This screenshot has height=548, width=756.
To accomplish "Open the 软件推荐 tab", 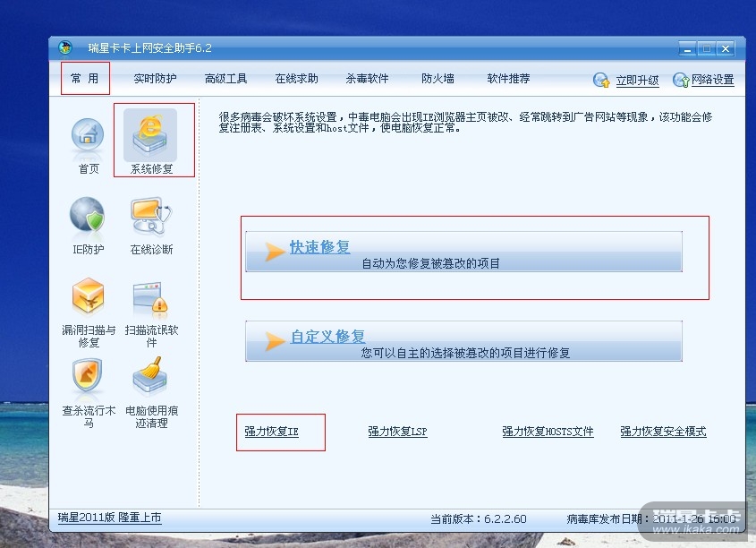I will (x=508, y=79).
